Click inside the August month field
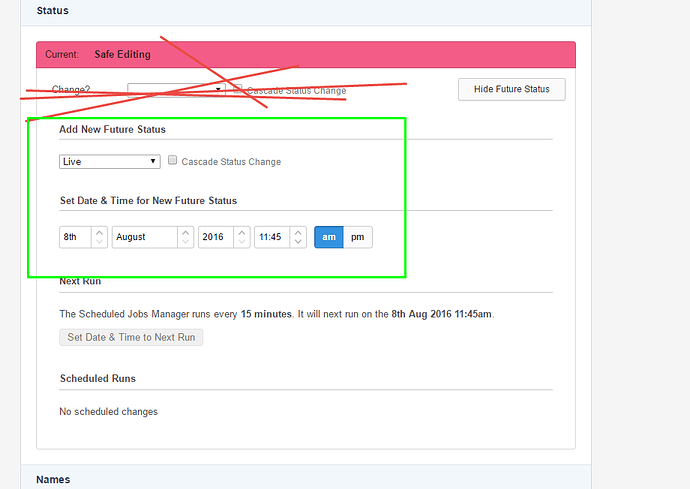Image resolution: width=690 pixels, height=489 pixels. [x=144, y=237]
